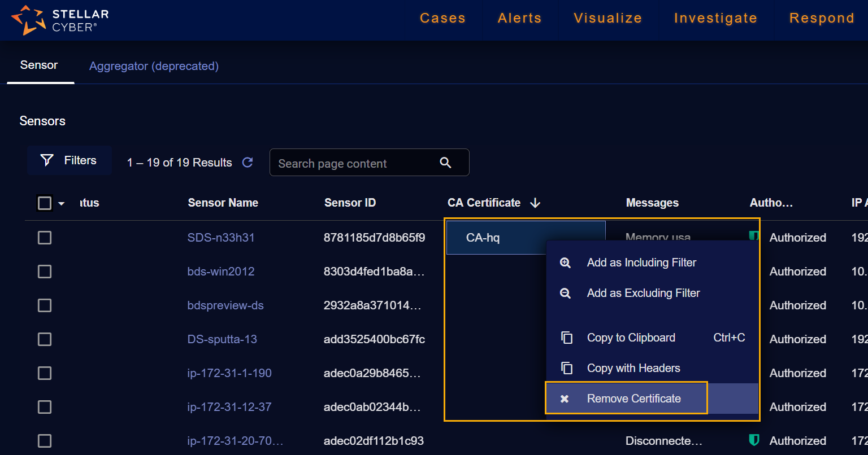Click the Add as Excluding Filter icon
The height and width of the screenshot is (455, 868).
point(565,293)
